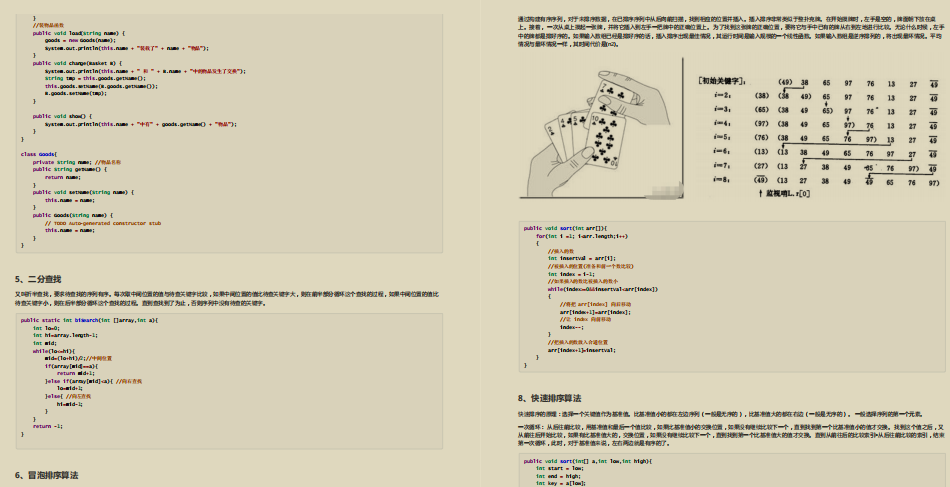Image resolution: width=950 pixels, height=487 pixels.
Task: Click the insertion sort key sequence diagram
Action: click(818, 137)
